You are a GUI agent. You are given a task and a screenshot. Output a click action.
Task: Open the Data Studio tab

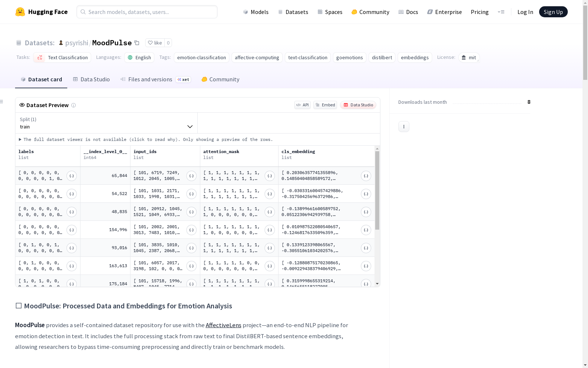pos(91,79)
